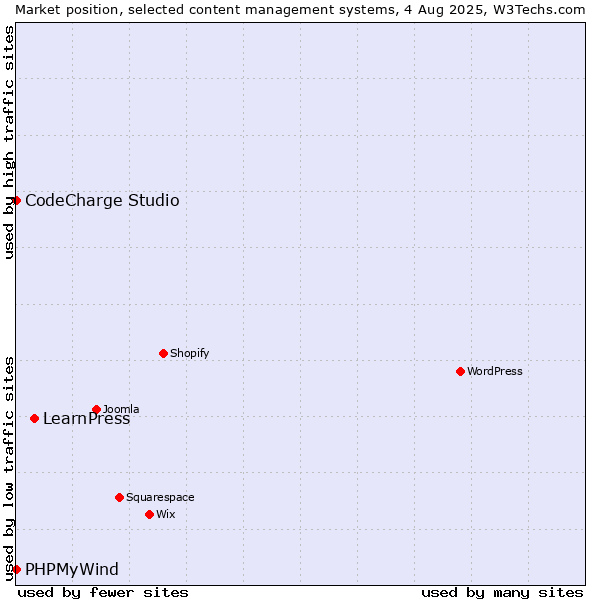Click the 'used by high traffic sites' axis label
This screenshot has height=600, width=600.
(8, 142)
